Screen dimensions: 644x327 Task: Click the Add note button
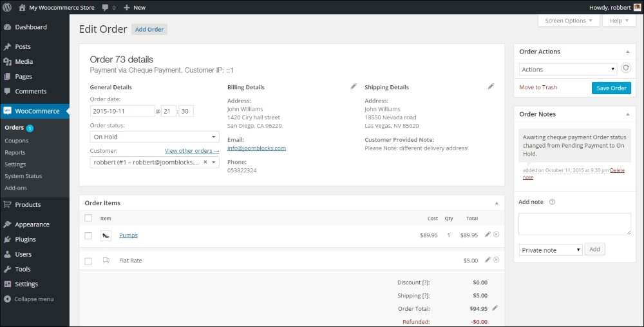click(x=594, y=249)
